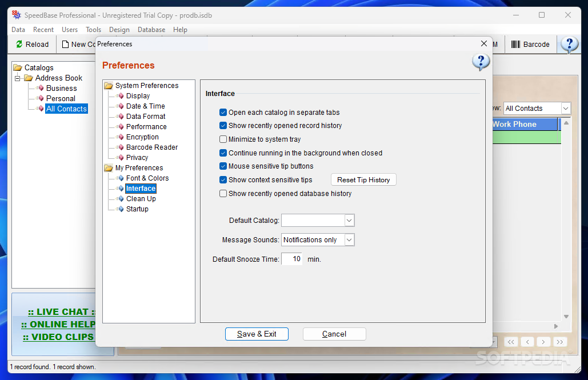Click the Preferences dialog help question icon

(x=481, y=62)
